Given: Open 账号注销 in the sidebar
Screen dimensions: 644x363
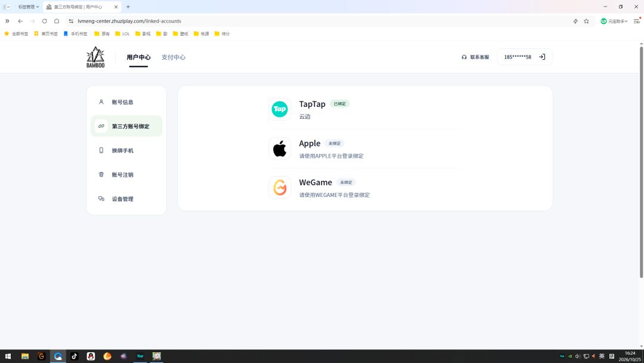Looking at the screenshot, I should tap(126, 175).
